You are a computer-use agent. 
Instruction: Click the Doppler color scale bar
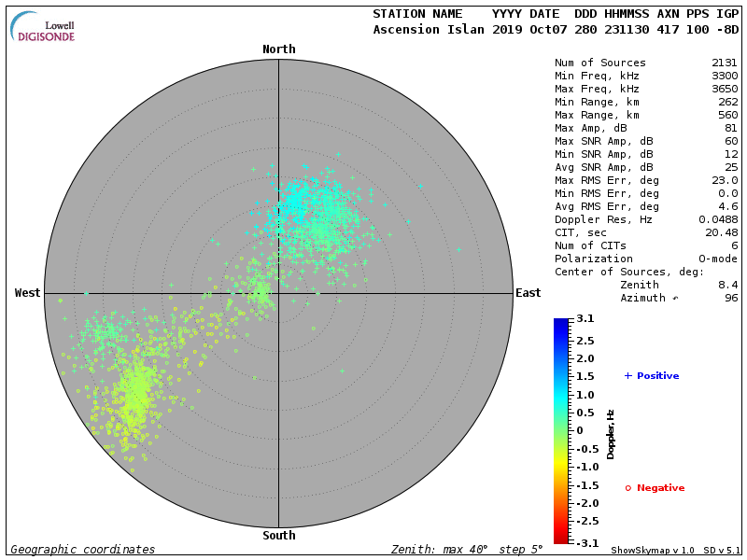click(x=560, y=429)
